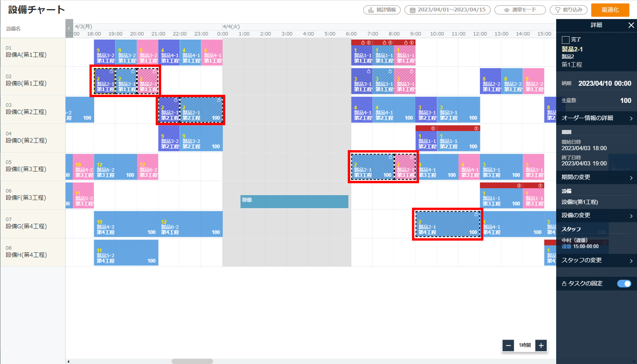This screenshot has width=637, height=364.
Task: Click the 4/4(火) date header
Action: pyautogui.click(x=231, y=26)
